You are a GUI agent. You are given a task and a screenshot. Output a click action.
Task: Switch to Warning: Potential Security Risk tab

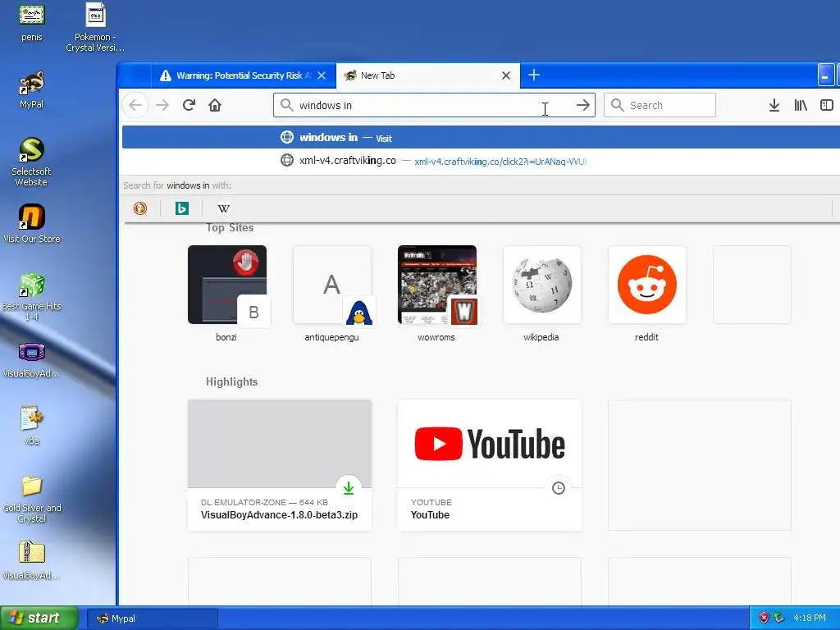(244, 75)
